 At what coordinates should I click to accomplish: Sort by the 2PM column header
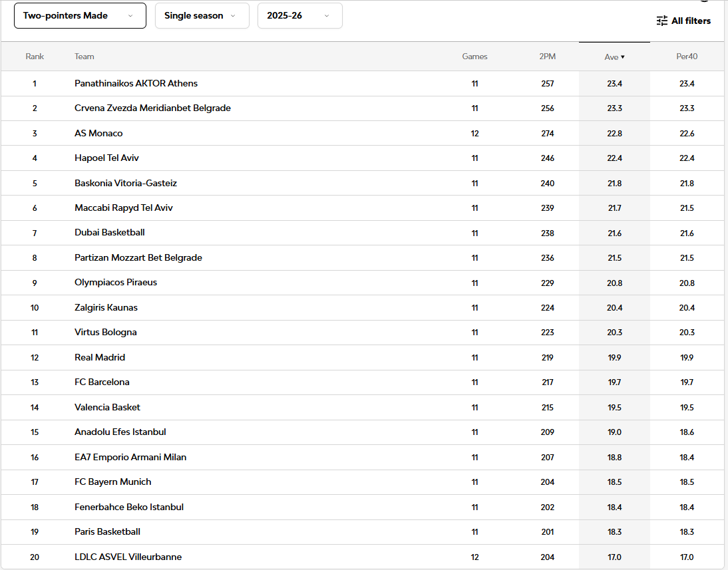(x=547, y=57)
